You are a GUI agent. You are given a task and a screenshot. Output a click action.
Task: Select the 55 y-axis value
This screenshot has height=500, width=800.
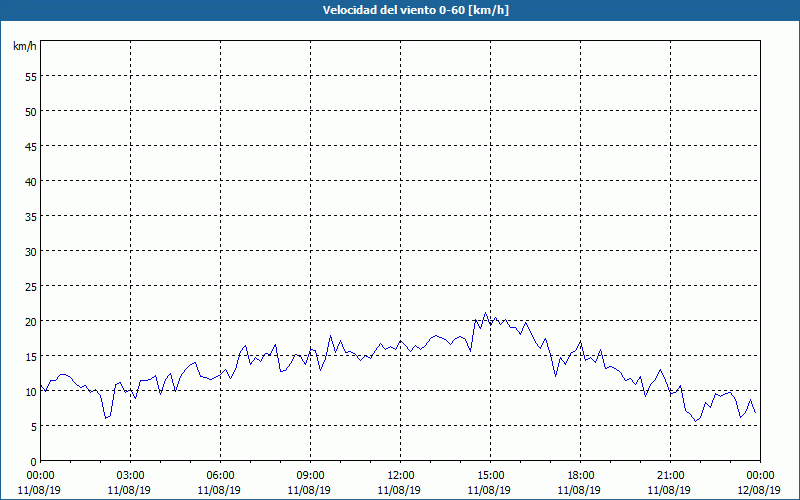31,77
